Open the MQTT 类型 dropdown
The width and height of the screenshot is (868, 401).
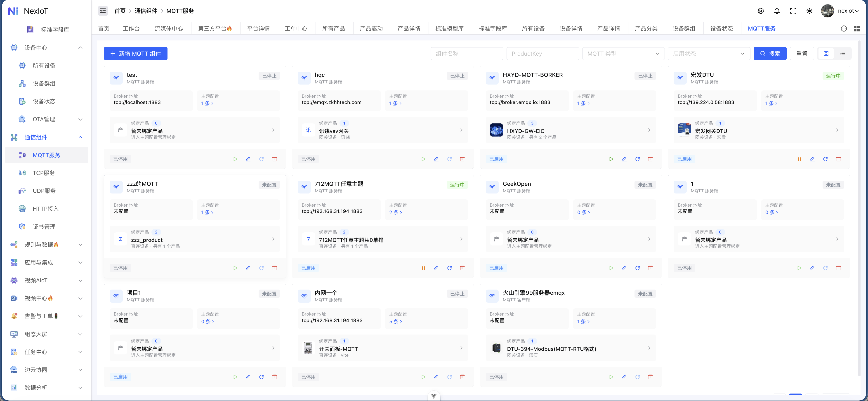(623, 54)
